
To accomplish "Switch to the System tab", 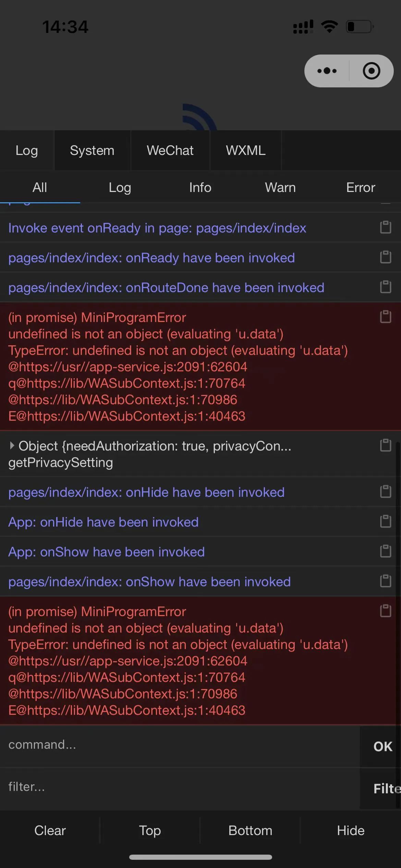I will [92, 150].
